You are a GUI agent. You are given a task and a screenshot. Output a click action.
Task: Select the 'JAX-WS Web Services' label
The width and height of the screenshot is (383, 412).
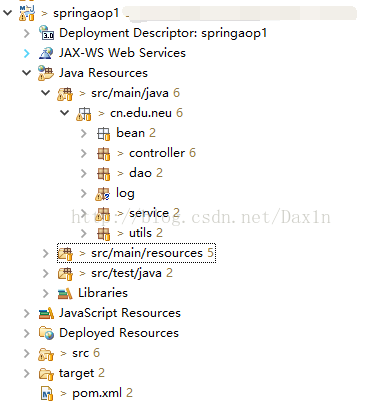(122, 53)
